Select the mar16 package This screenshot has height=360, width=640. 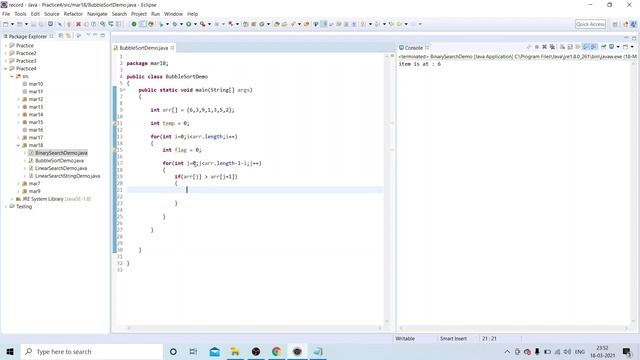pyautogui.click(x=36, y=130)
